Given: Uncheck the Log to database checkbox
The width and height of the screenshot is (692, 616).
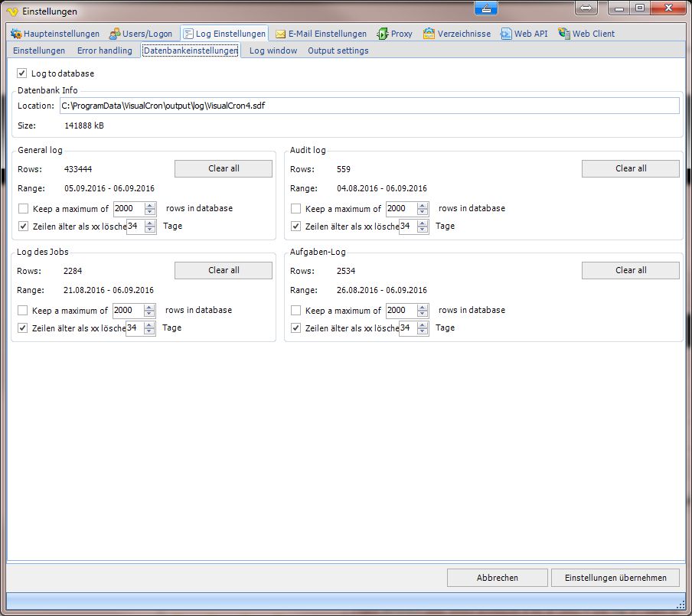Looking at the screenshot, I should pos(21,74).
